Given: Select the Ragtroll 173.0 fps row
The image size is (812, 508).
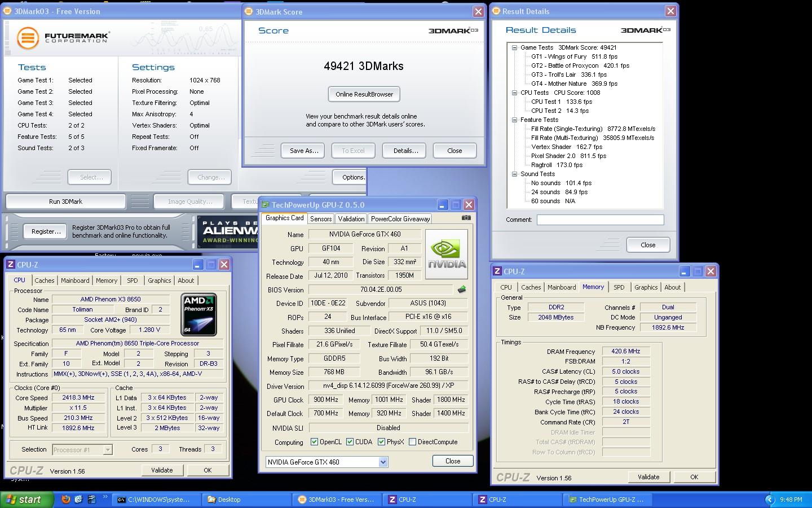Looking at the screenshot, I should pos(557,165).
